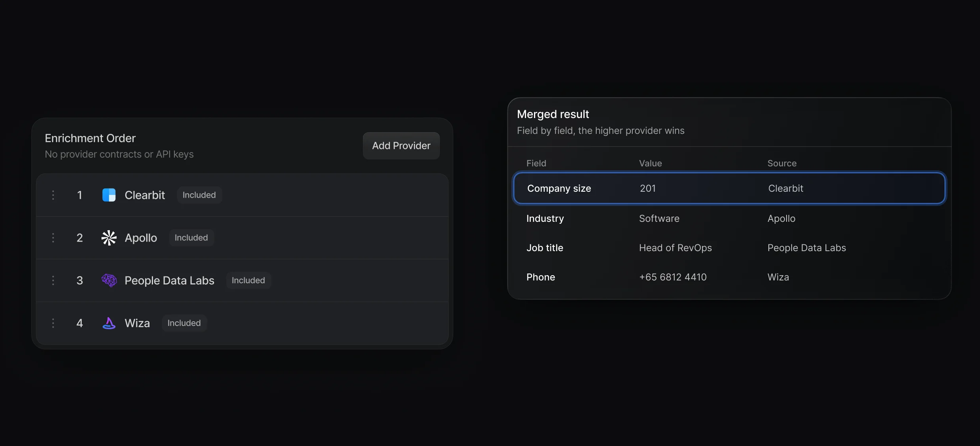Screen dimensions: 980x446
Task: Click the Wiza source cell
Action: click(778, 277)
